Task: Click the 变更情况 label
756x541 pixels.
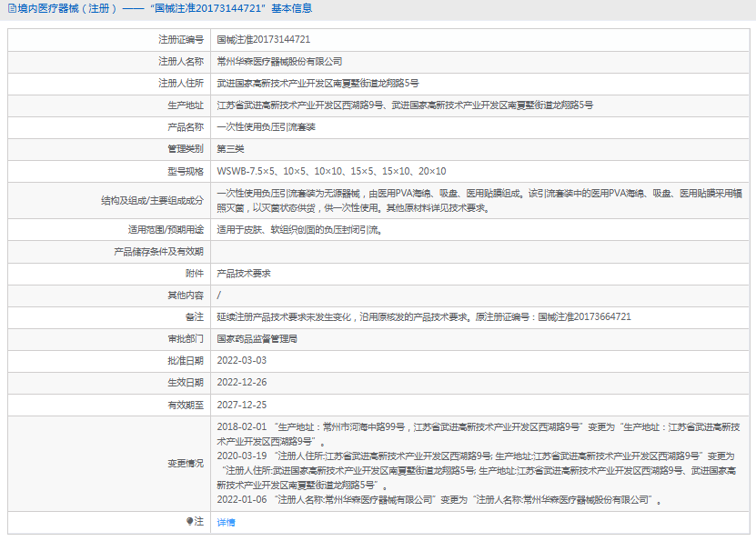Action: tap(186, 464)
